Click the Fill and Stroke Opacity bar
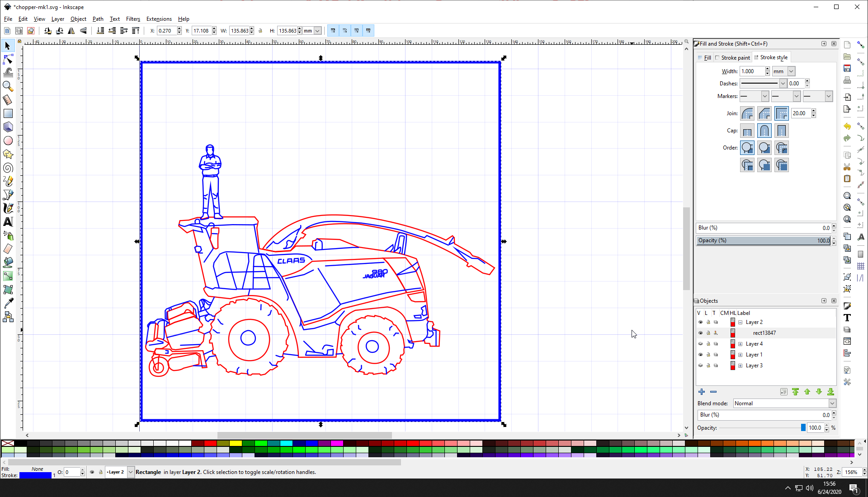The width and height of the screenshot is (868, 497). point(764,240)
